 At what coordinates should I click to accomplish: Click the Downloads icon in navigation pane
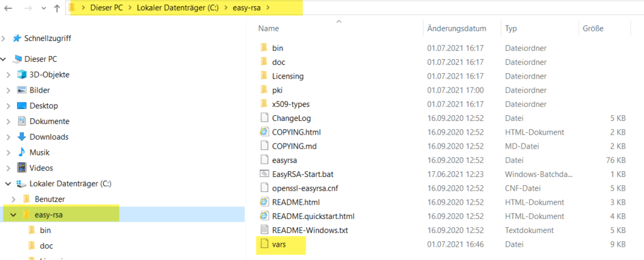click(22, 137)
